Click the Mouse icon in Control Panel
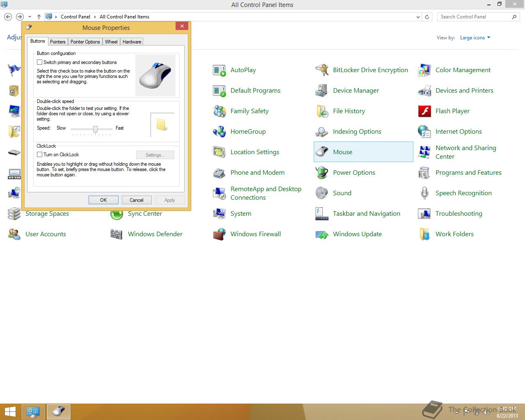Screen dimensions: 525x420 [x=322, y=152]
